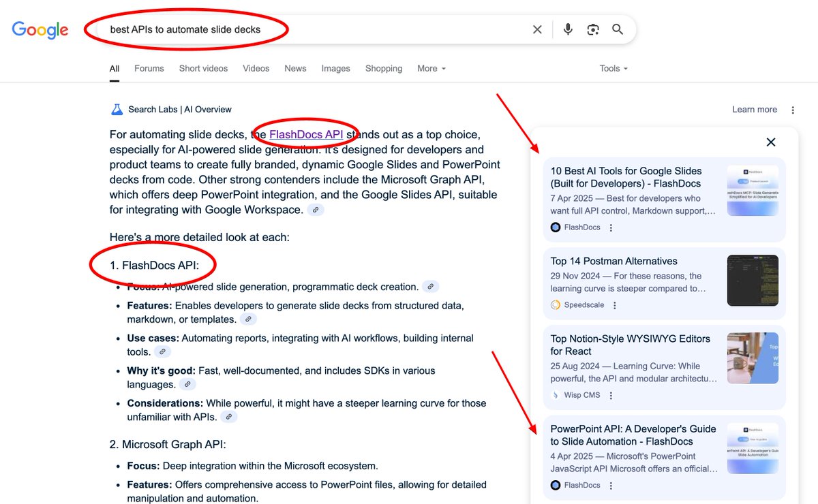
Task: Open more options for PowerPoint API FlashDocs card
Action: (x=611, y=486)
